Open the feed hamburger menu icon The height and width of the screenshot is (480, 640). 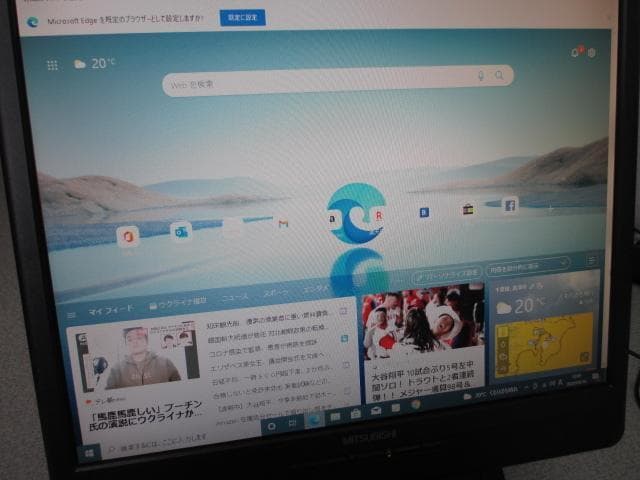click(71, 315)
